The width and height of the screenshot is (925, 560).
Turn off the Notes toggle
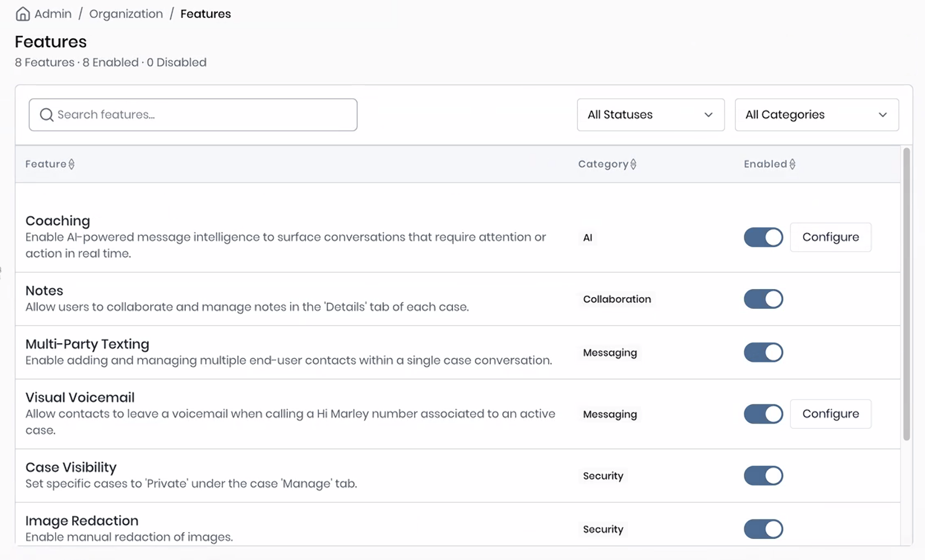pos(763,299)
